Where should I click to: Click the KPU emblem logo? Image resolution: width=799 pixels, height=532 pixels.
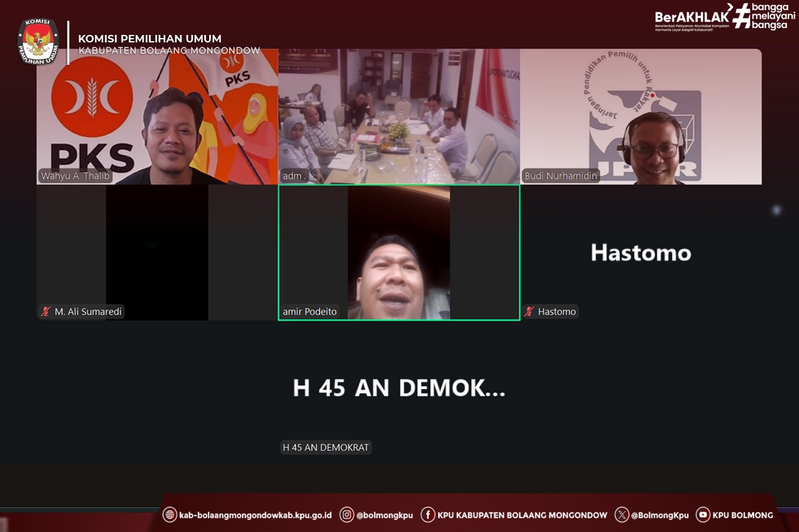[38, 42]
